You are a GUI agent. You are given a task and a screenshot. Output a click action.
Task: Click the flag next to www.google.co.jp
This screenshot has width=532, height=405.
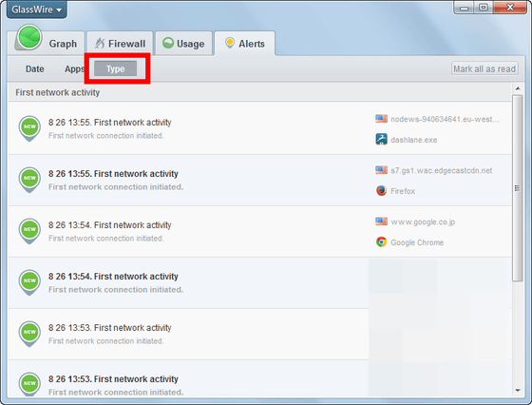pos(381,222)
